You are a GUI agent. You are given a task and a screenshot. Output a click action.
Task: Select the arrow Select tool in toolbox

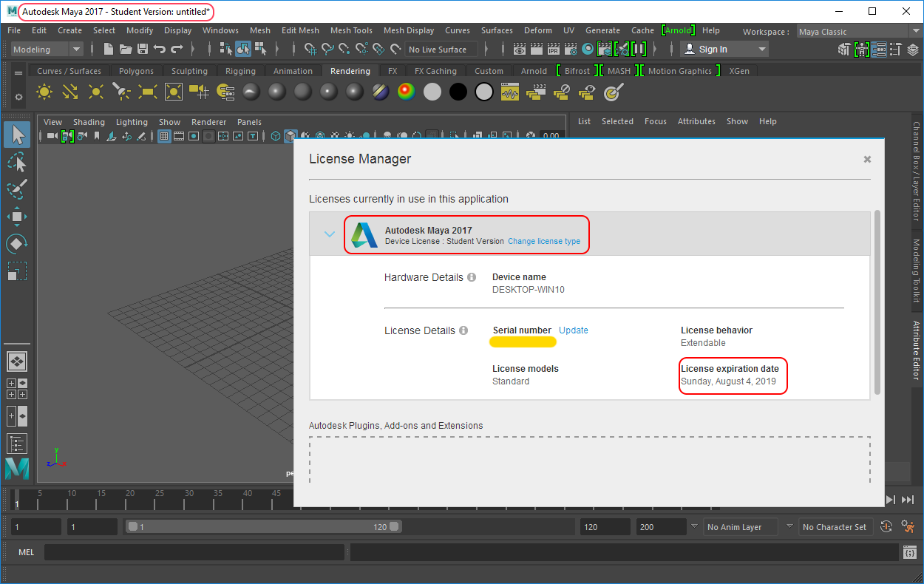pyautogui.click(x=17, y=135)
